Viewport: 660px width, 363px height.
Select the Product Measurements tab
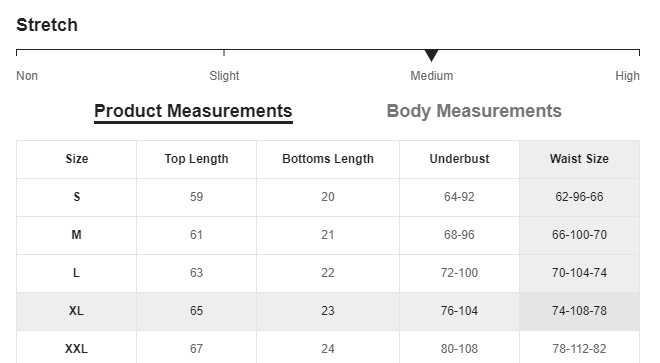tap(193, 112)
